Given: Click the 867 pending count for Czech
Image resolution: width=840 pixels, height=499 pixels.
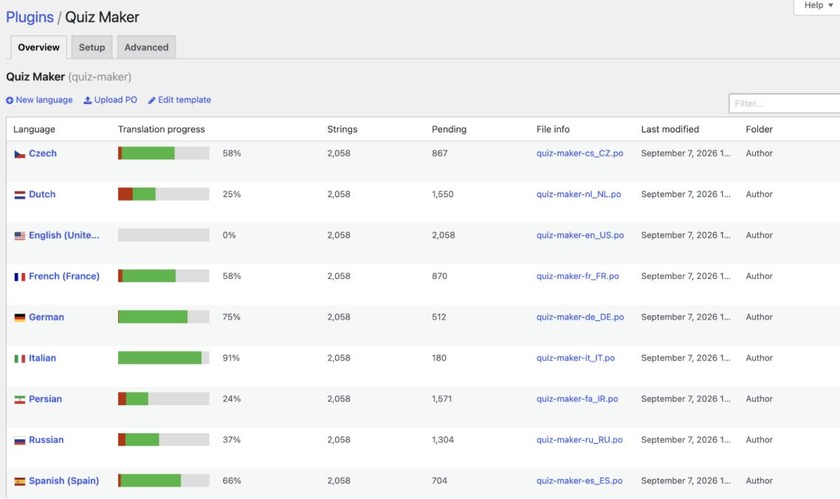Looking at the screenshot, I should coord(439,153).
